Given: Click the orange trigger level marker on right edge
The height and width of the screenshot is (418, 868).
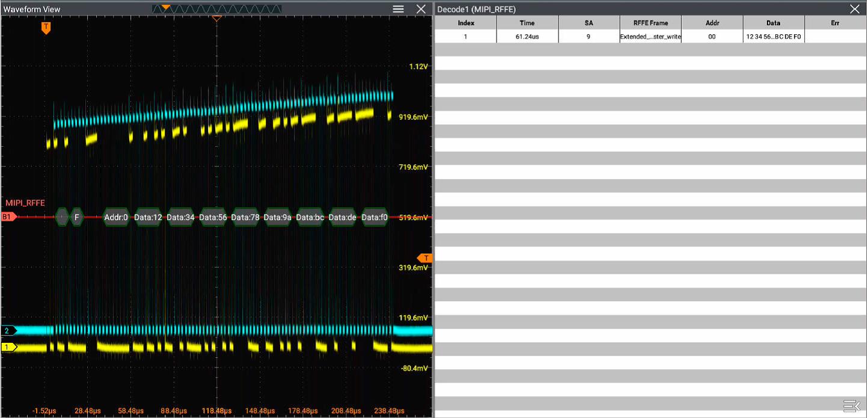Looking at the screenshot, I should [x=425, y=258].
